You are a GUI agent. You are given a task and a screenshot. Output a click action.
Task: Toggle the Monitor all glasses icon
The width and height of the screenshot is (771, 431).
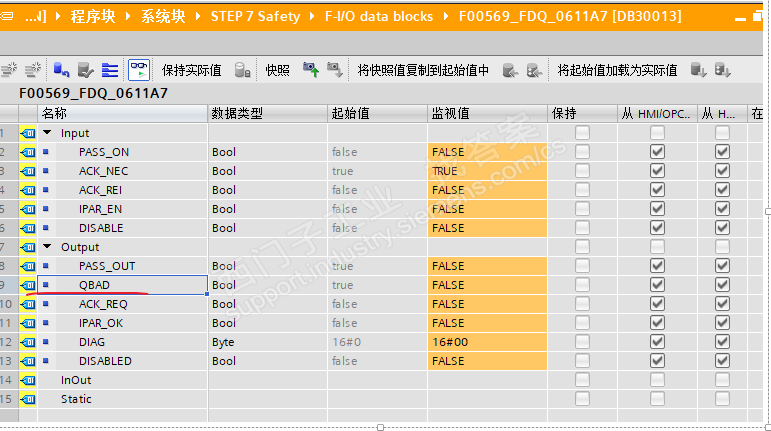[x=139, y=70]
